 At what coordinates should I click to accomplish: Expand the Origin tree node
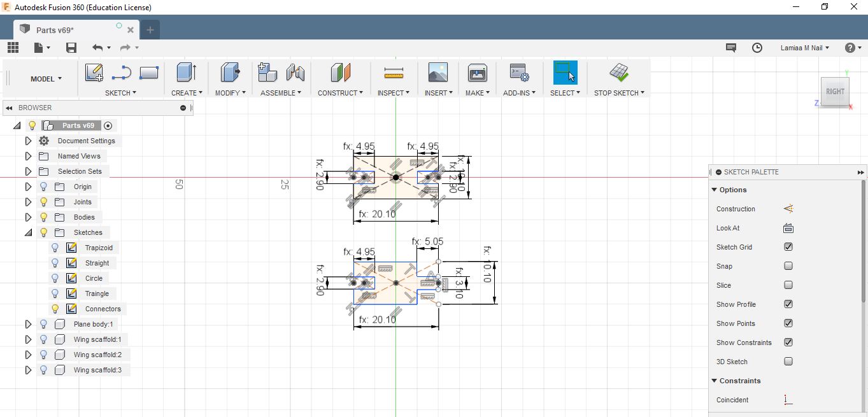[x=28, y=187]
